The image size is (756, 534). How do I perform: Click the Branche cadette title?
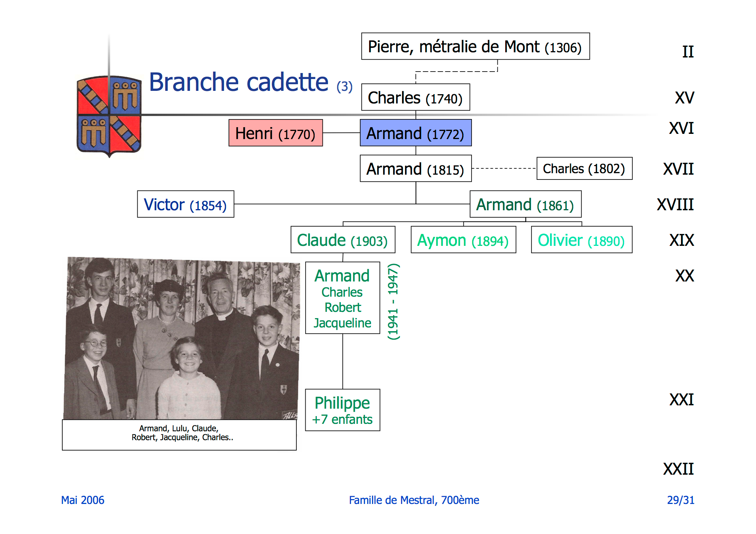click(239, 82)
